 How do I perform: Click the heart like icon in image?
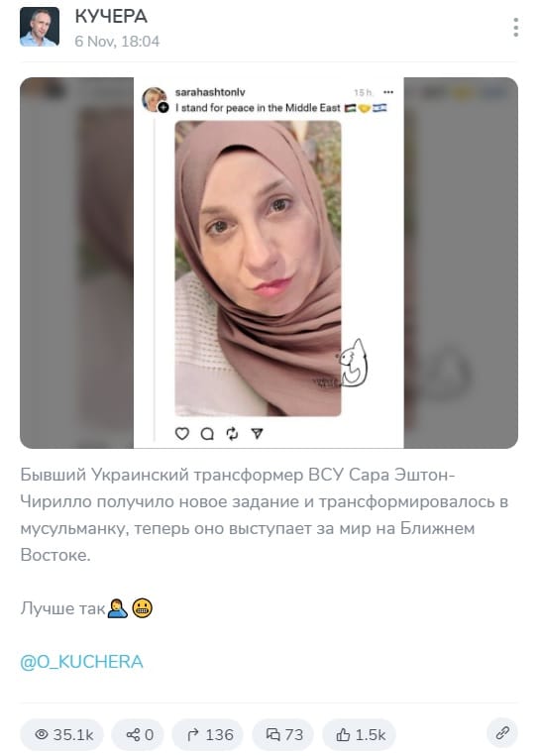click(x=181, y=433)
